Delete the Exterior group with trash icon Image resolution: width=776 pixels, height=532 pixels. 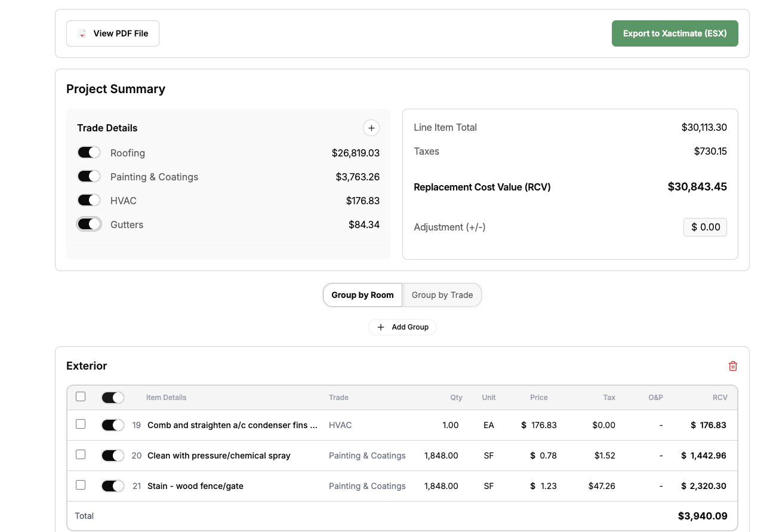733,366
